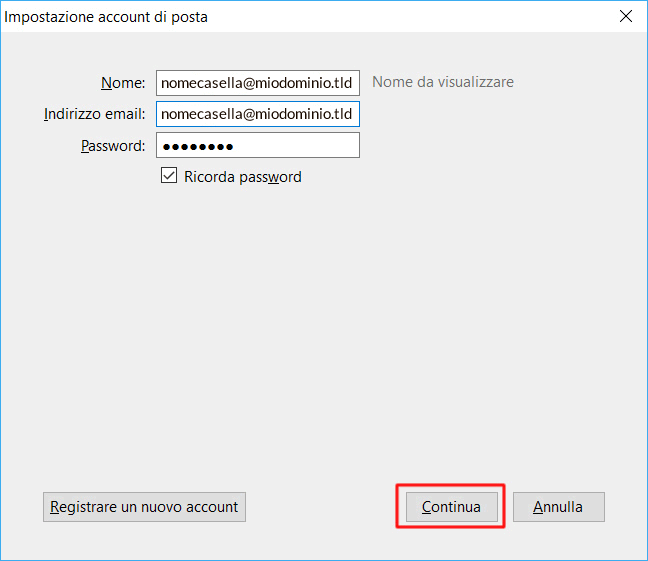Uncheck the Ricorda password checkbox
Viewport: 648px width, 561px height.
[x=168, y=177]
